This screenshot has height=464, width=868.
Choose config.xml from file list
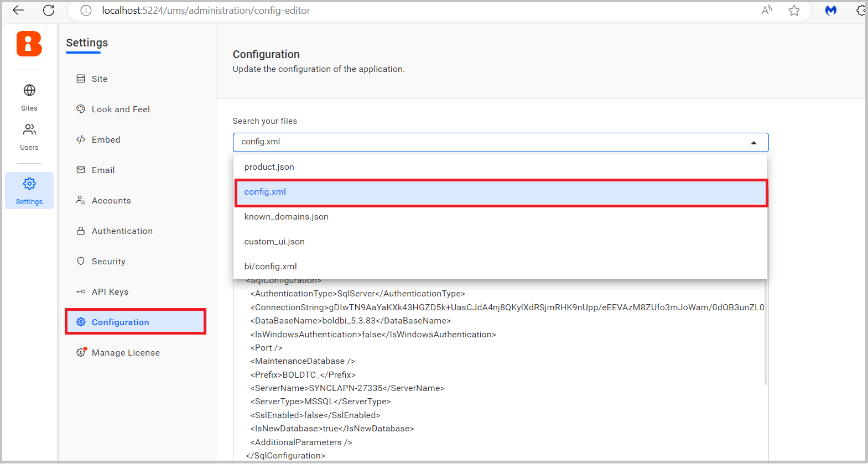[x=500, y=192]
